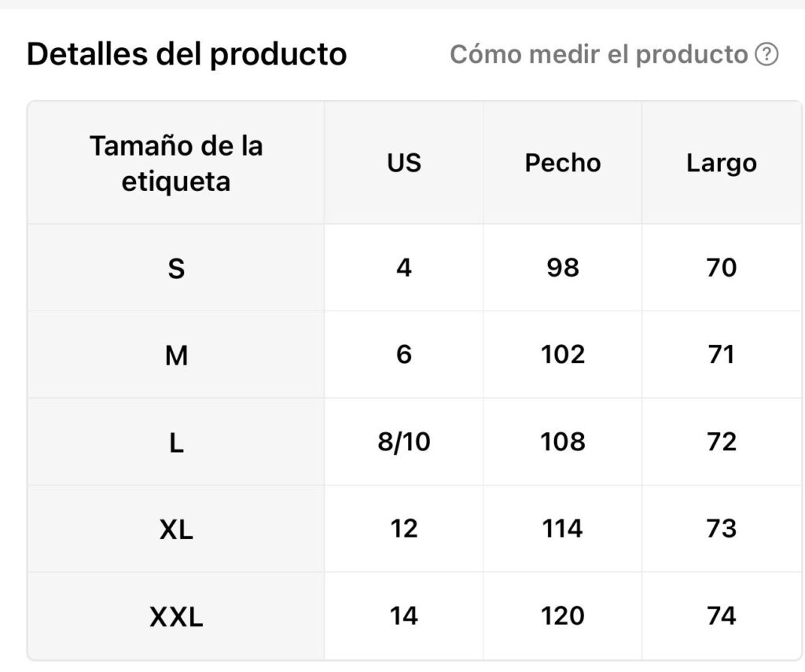805x672 pixels.
Task: Click the US size 12 cell
Action: click(404, 529)
